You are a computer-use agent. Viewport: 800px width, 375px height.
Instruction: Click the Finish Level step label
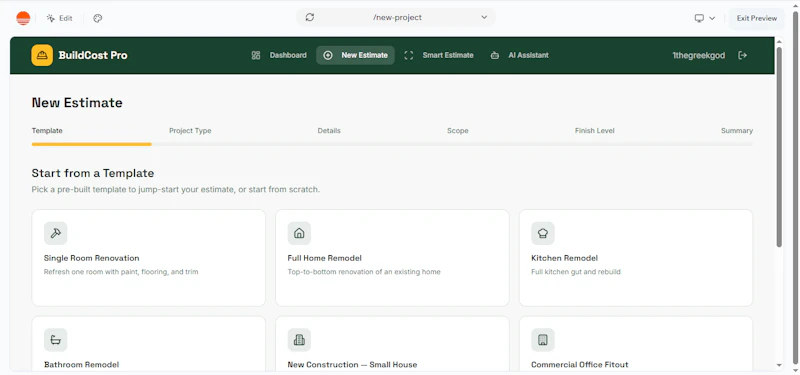coord(594,131)
